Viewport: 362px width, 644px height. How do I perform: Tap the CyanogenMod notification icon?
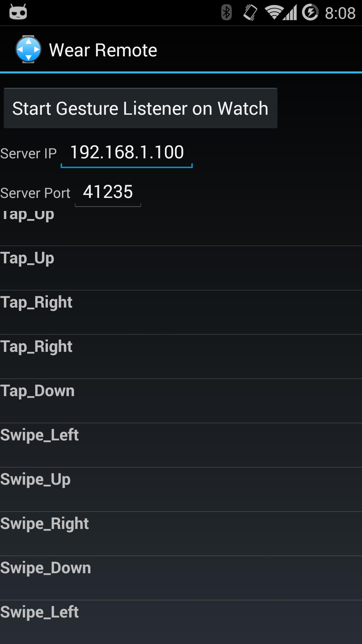tap(18, 12)
